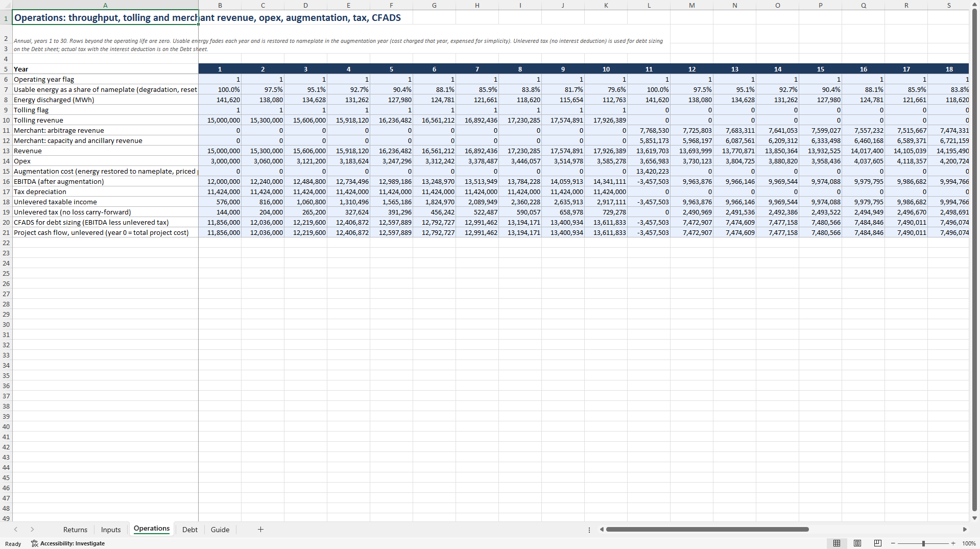Select augmentation cost cell 13,420,223
This screenshot has width=980, height=549.
(649, 171)
